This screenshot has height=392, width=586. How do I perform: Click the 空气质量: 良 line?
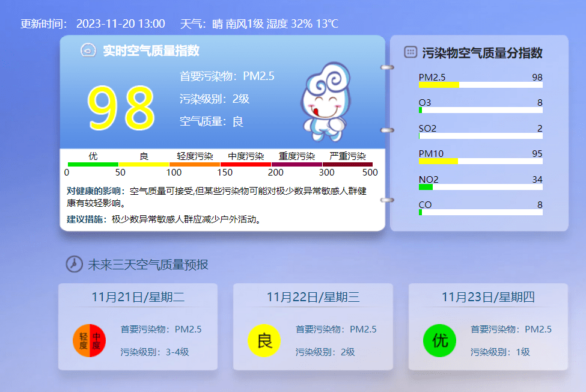211,121
